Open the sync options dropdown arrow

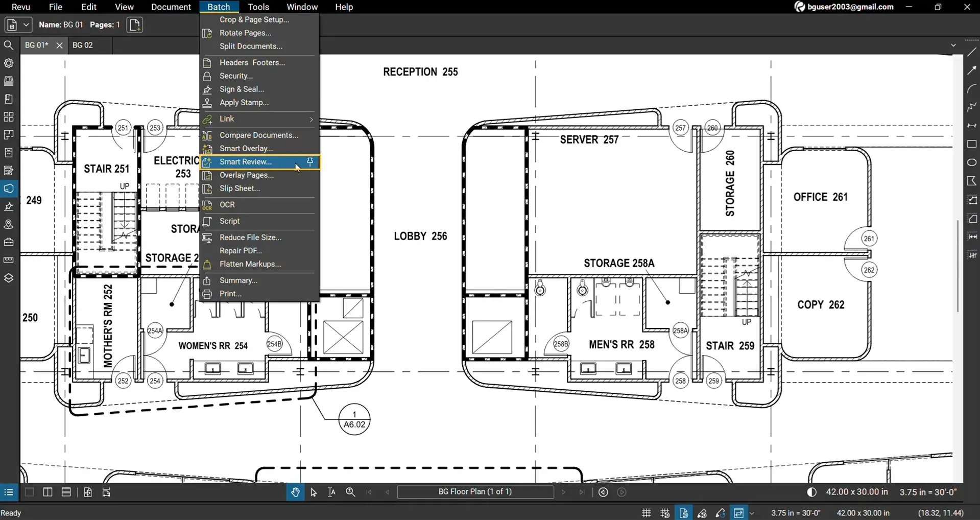point(752,513)
